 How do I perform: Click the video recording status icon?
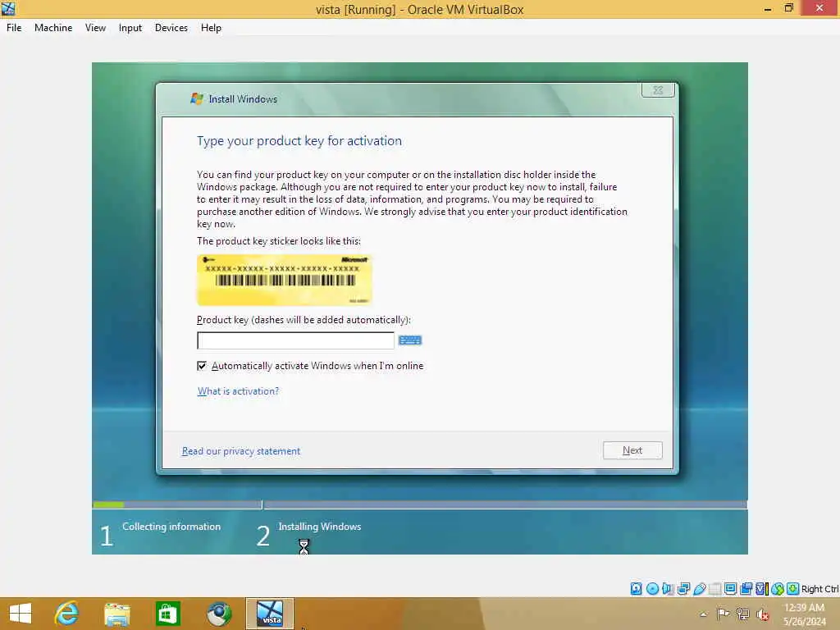746,589
